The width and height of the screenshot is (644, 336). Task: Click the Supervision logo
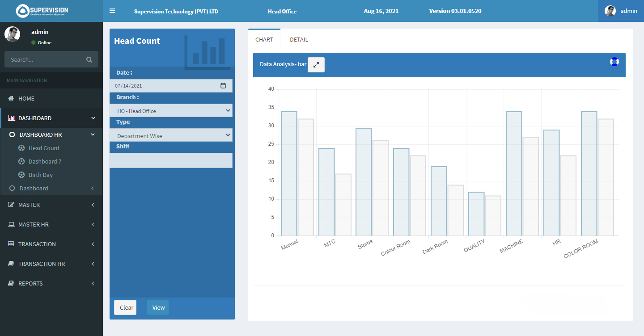[42, 11]
